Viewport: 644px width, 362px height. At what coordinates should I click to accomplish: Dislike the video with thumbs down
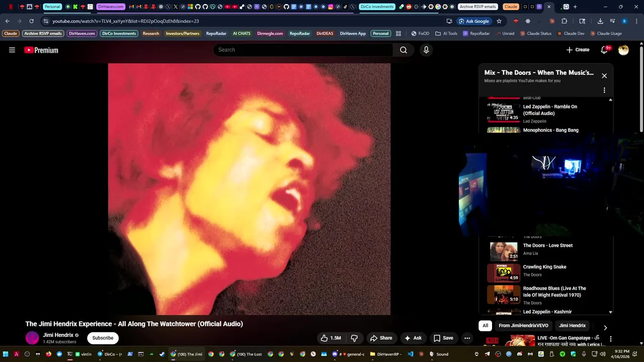click(x=354, y=338)
